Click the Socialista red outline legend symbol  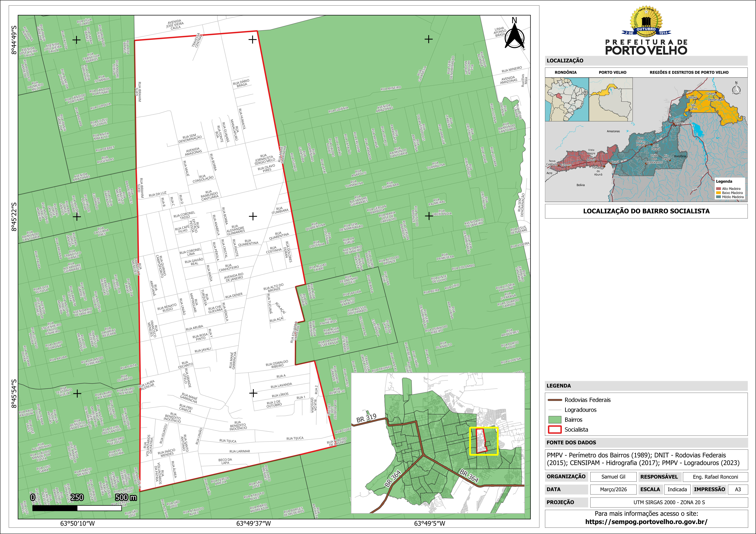click(x=555, y=429)
